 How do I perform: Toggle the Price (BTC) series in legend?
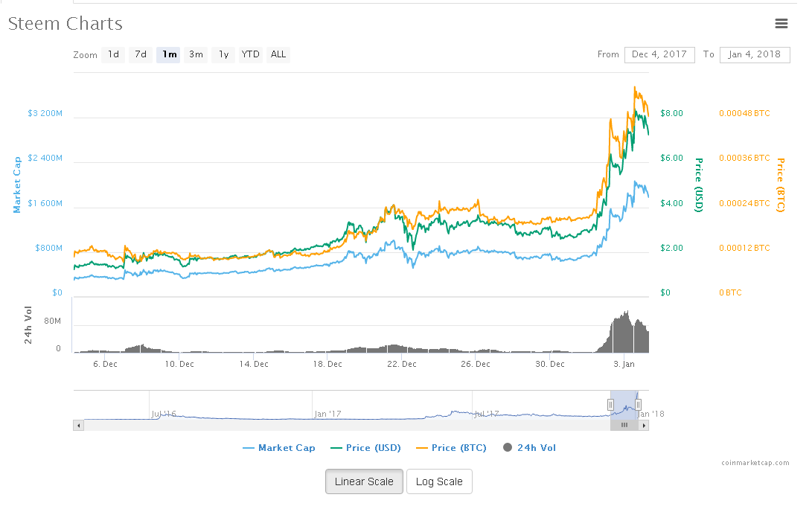coord(451,448)
